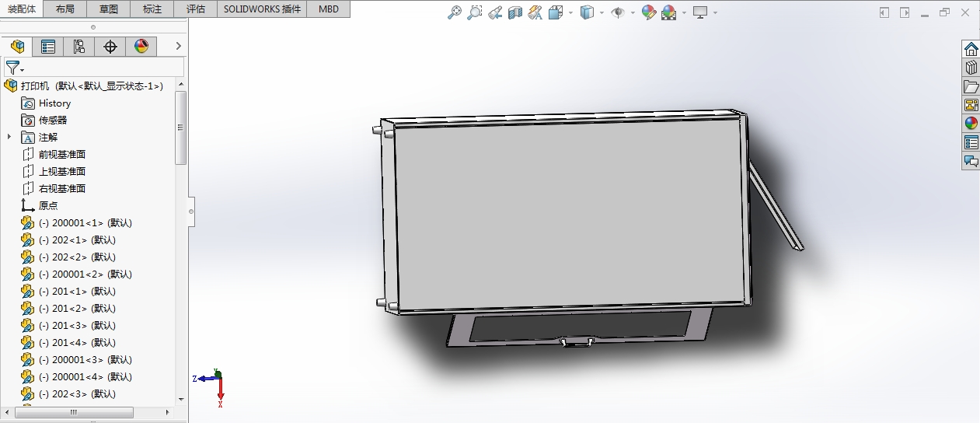The image size is (980, 423).
Task: Open the Apply Scene dropdown arrow
Action: 684,12
